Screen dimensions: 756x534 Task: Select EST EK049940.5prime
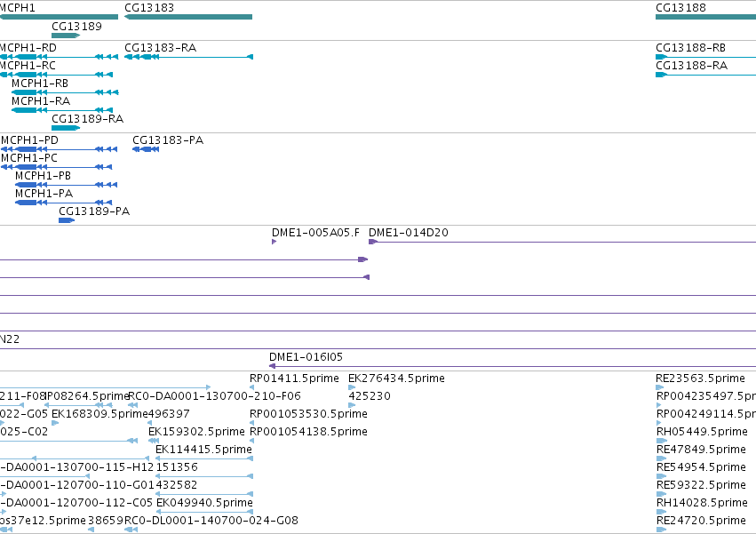pos(204,503)
